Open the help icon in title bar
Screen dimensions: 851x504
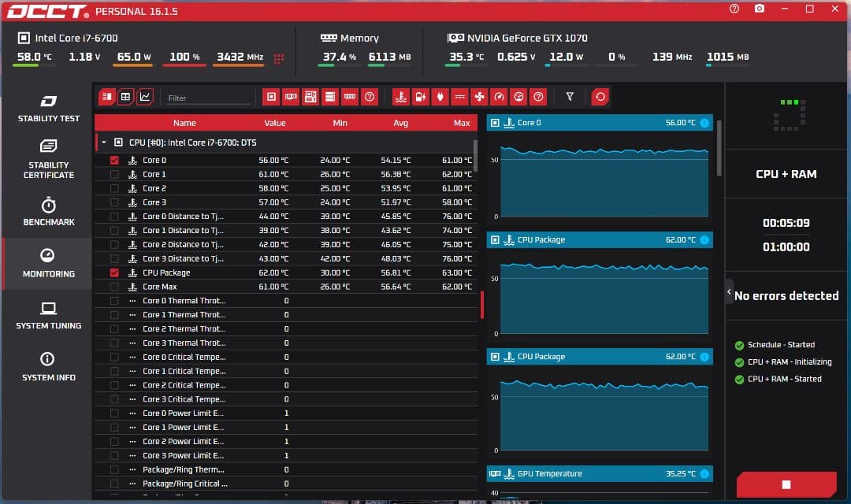pyautogui.click(x=734, y=9)
